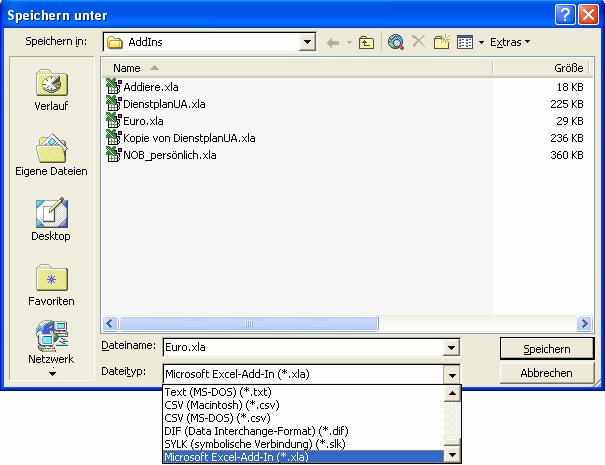This screenshot has height=465, width=605.
Task: Click the Abbrechen button
Action: 547,373
